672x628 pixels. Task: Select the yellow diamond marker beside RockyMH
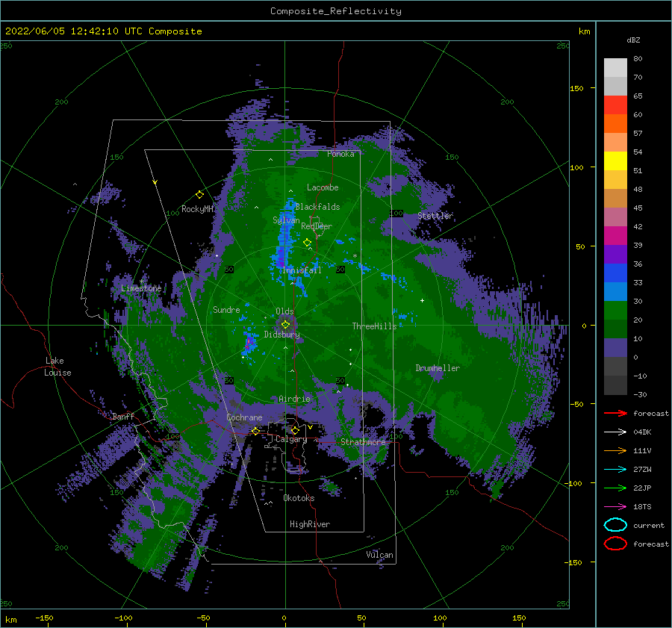[x=199, y=195]
